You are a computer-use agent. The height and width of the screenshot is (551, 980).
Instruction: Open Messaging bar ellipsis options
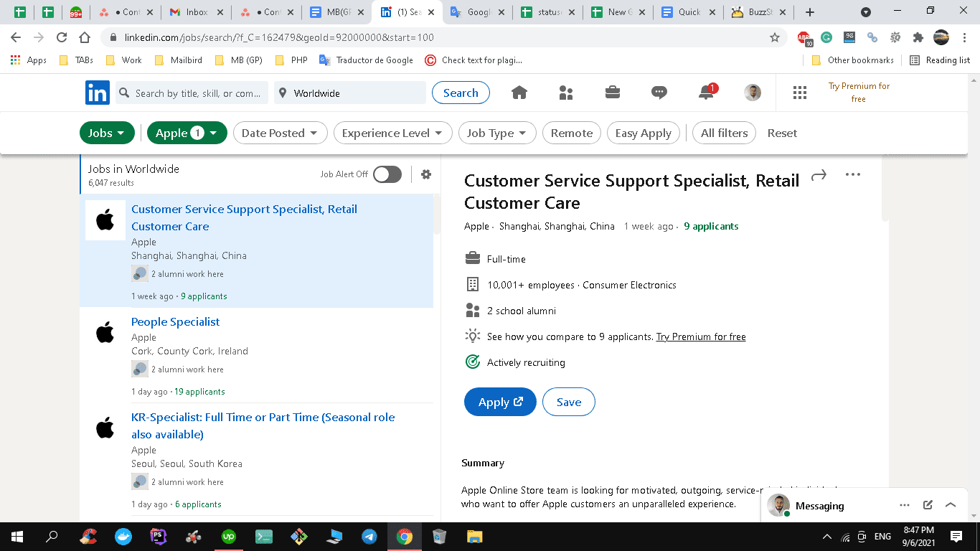[x=905, y=505]
